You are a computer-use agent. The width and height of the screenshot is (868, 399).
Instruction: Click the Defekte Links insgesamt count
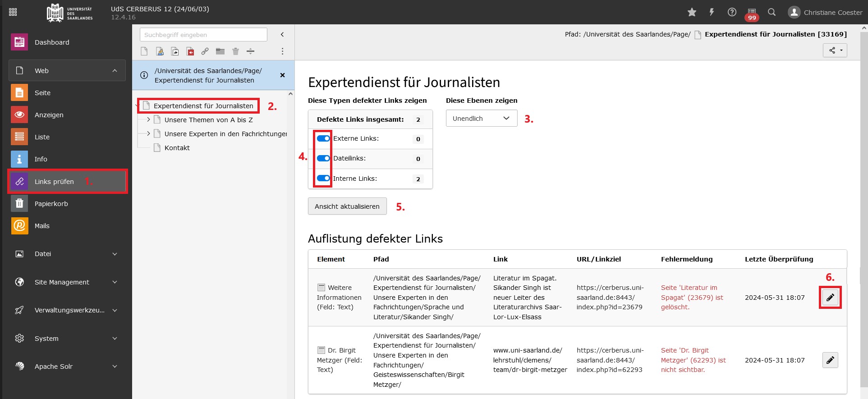click(x=418, y=119)
